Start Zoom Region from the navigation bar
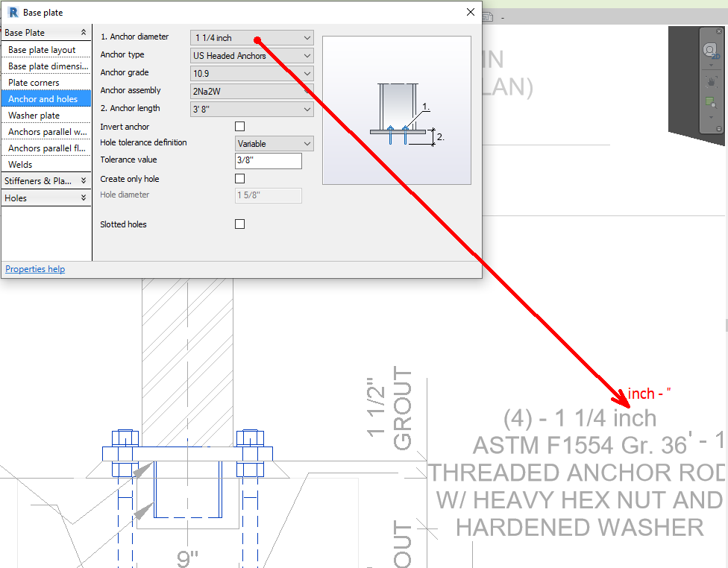This screenshot has width=728, height=568. pos(711,101)
